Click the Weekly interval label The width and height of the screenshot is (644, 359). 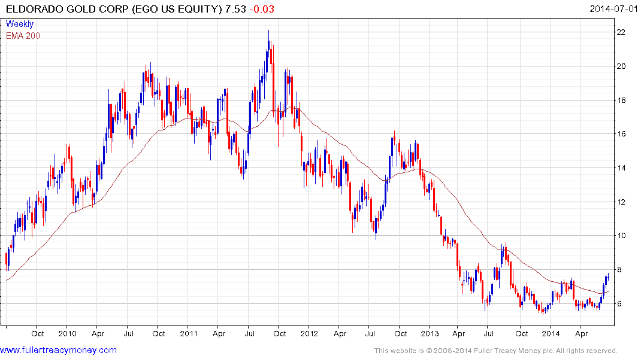point(20,24)
